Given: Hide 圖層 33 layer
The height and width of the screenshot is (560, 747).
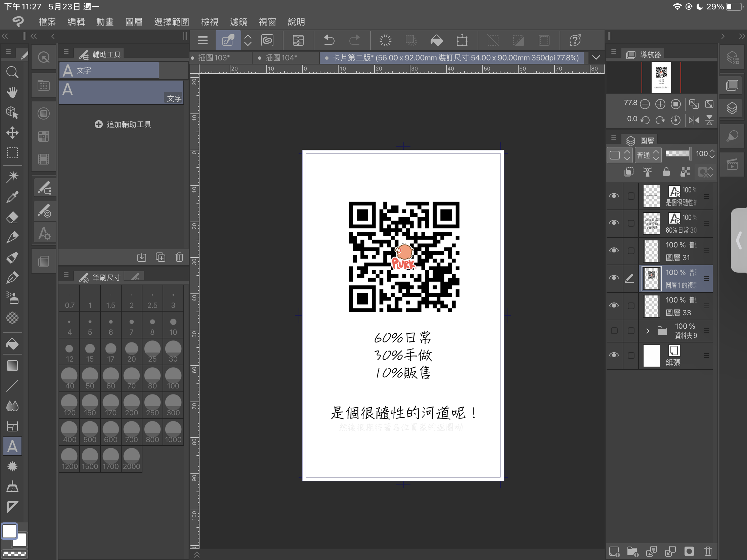Looking at the screenshot, I should coord(614,305).
